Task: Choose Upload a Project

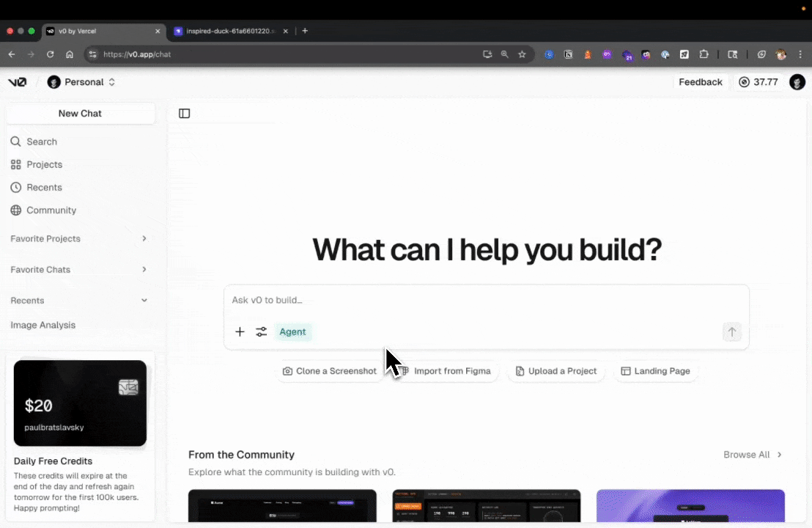Action: tap(556, 371)
